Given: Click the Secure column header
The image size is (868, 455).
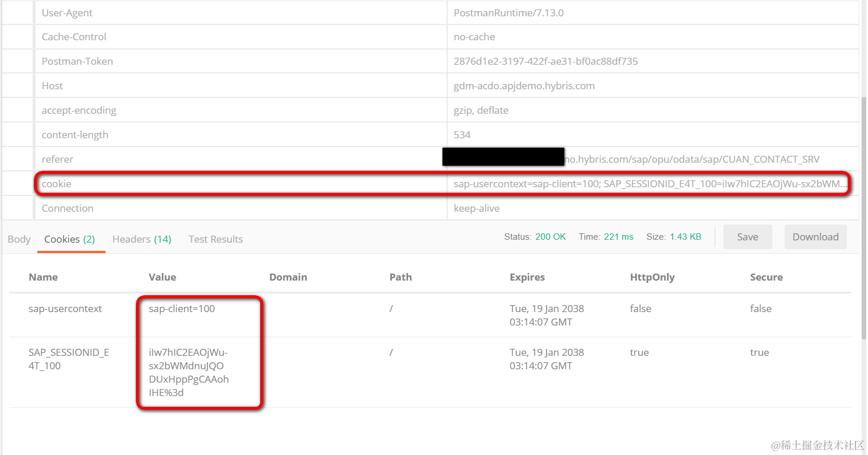Looking at the screenshot, I should point(767,277).
